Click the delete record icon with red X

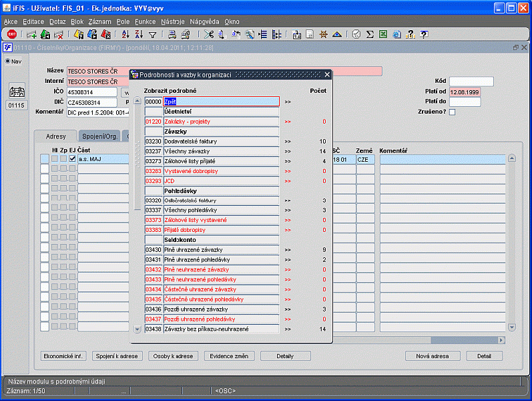click(x=59, y=34)
